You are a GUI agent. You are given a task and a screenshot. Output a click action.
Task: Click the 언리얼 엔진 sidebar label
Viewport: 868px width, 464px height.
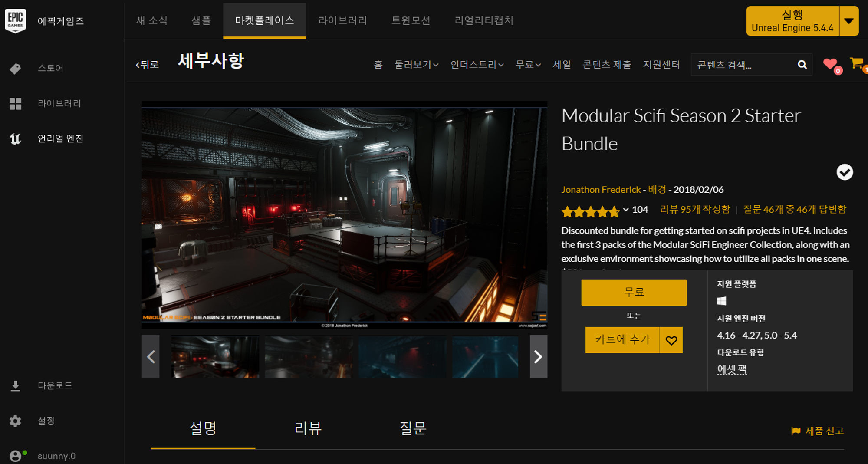point(60,139)
